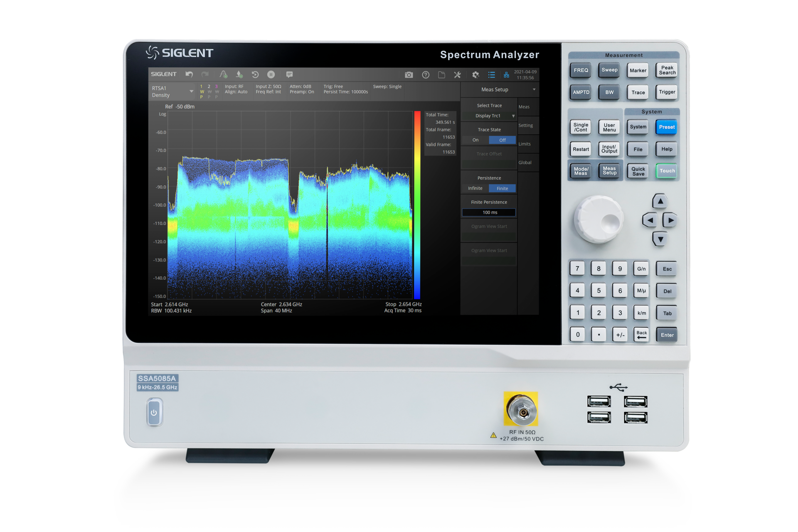Click the Mode/Meas hardware key
This screenshot has width=798, height=532.
pyautogui.click(x=581, y=171)
